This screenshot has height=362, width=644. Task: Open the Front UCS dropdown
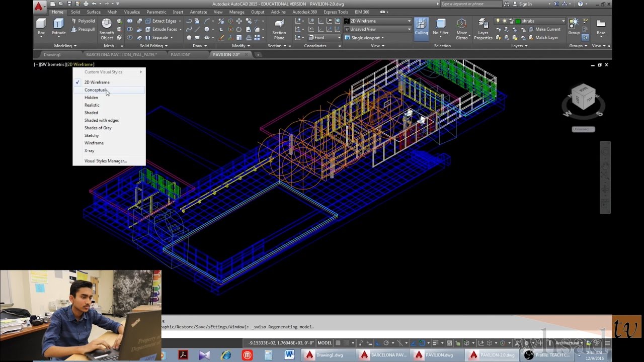[324, 37]
